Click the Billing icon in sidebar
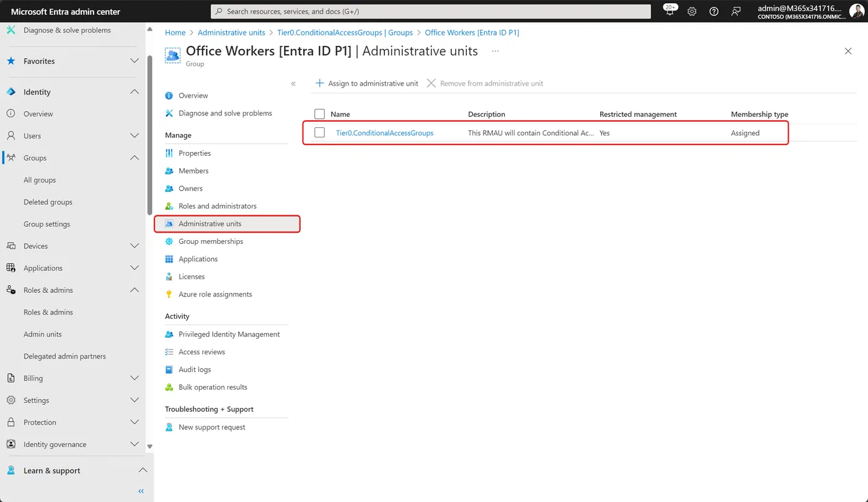This screenshot has height=502, width=868. (11, 378)
